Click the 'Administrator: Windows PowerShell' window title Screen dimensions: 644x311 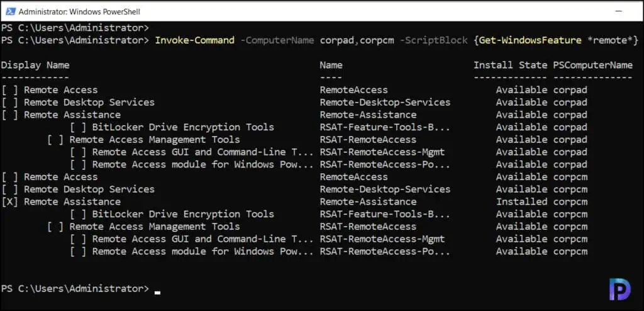pos(79,12)
